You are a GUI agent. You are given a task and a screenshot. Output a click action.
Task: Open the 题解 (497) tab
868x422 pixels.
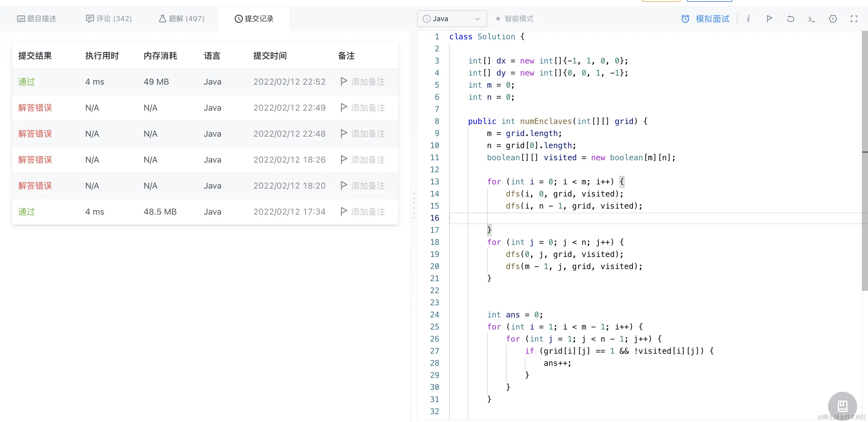tap(182, 19)
